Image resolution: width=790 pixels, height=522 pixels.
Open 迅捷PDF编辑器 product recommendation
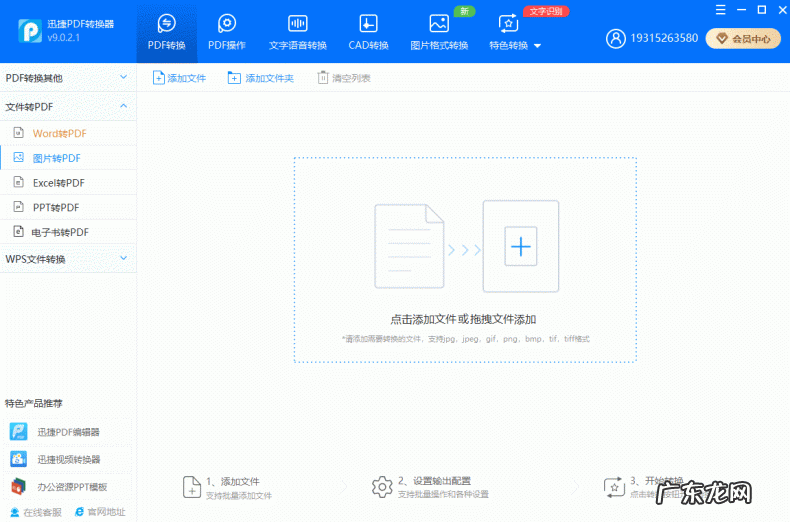click(68, 432)
